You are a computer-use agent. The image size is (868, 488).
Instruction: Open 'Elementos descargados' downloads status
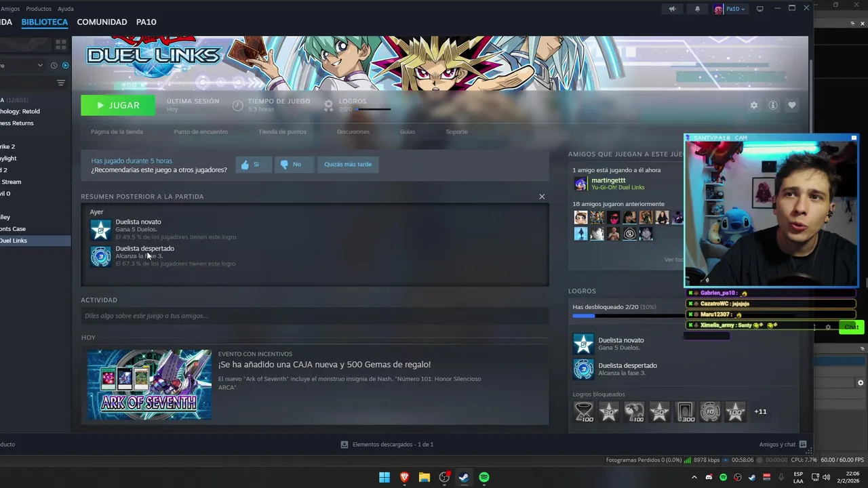point(387,445)
